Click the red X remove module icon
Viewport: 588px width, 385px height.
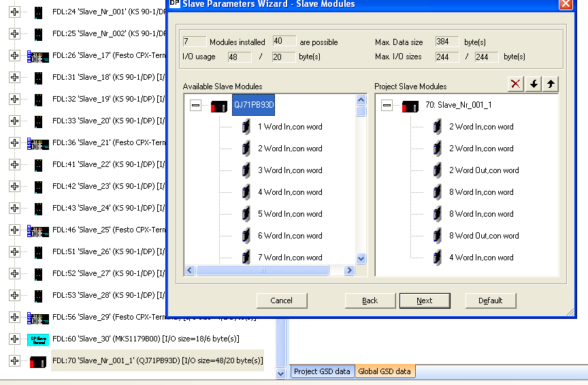[x=516, y=84]
